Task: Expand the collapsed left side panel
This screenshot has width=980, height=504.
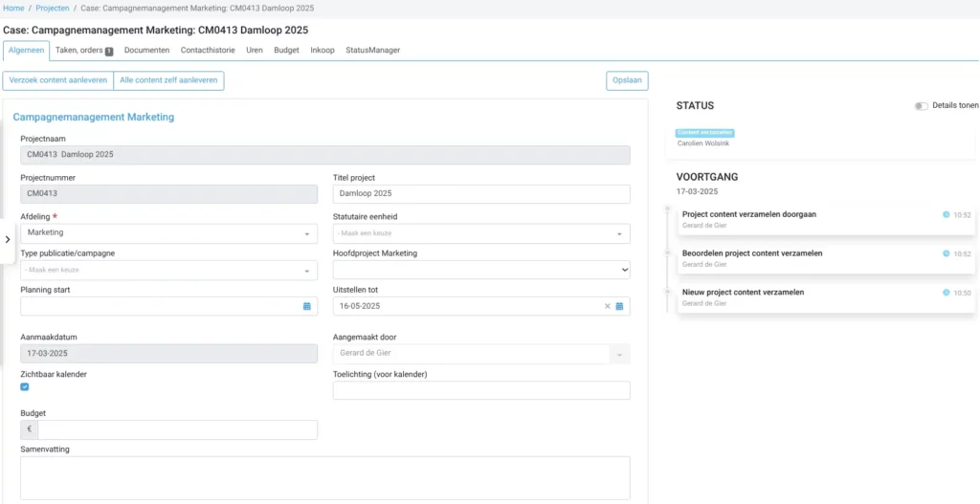Action: 7,240
